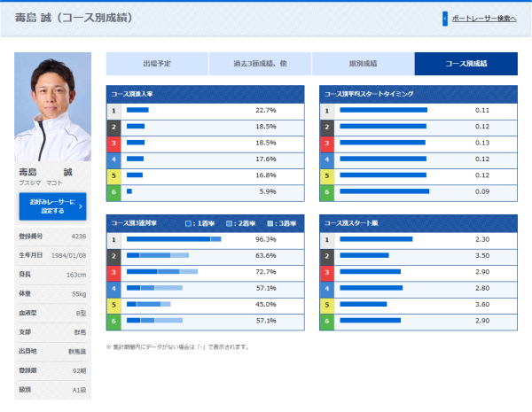Click course 2 badge in コース別進入率
This screenshot has width=532, height=412.
coord(114,128)
